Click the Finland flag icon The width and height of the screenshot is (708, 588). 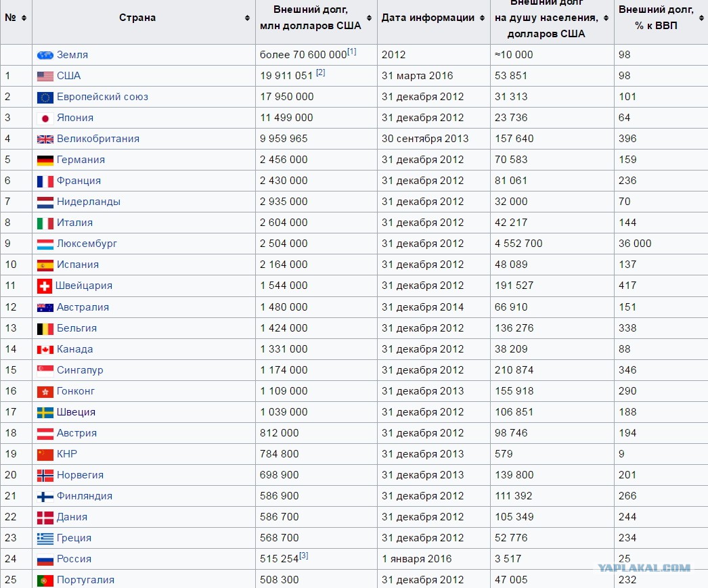click(45, 497)
